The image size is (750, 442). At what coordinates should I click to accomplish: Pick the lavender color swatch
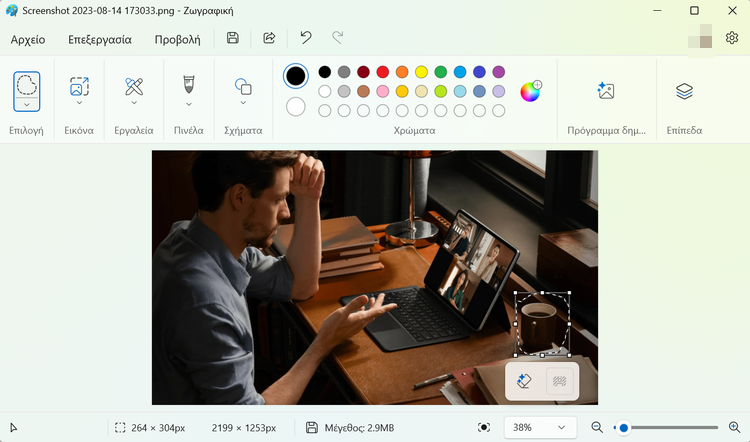[x=498, y=91]
